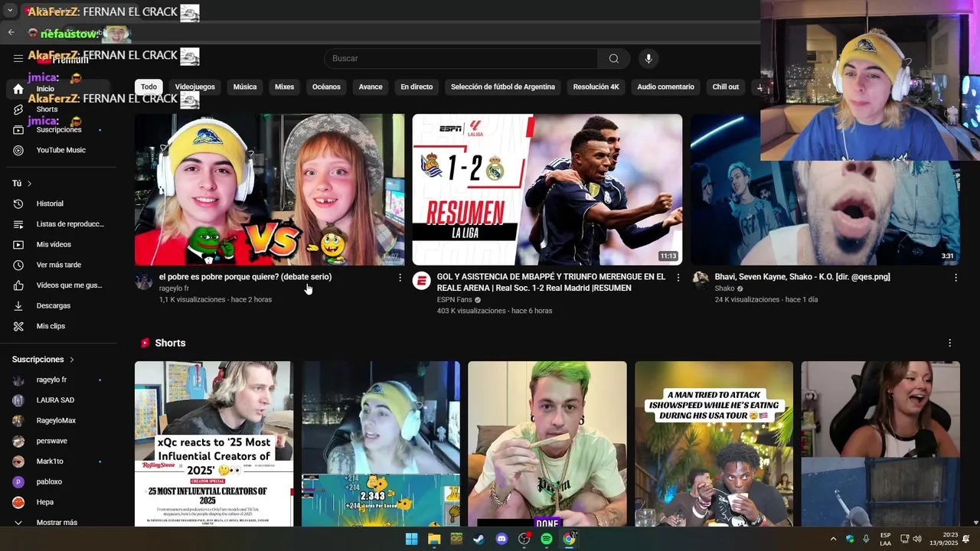Click the taskbar microphone tray icon
Image resolution: width=980 pixels, height=551 pixels.
866,539
